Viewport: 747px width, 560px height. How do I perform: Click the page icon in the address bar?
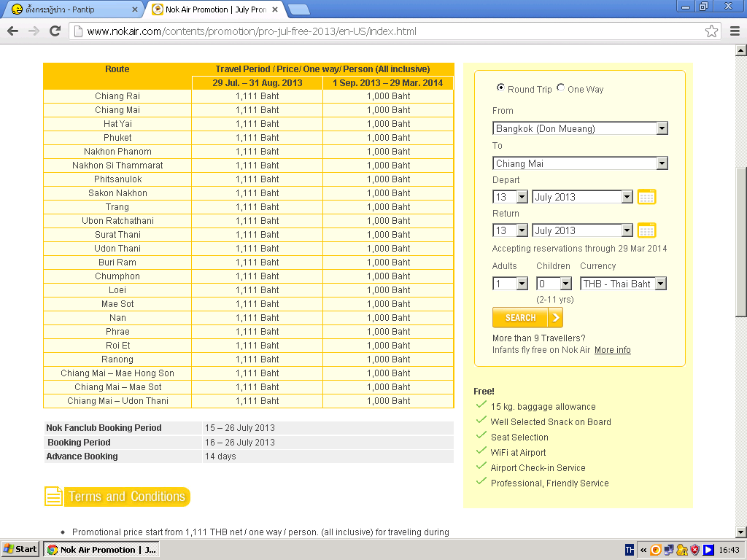coord(79,31)
